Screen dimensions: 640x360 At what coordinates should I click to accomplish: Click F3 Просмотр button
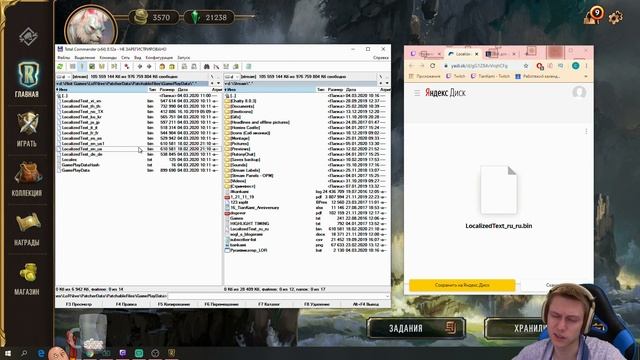[x=79, y=304]
